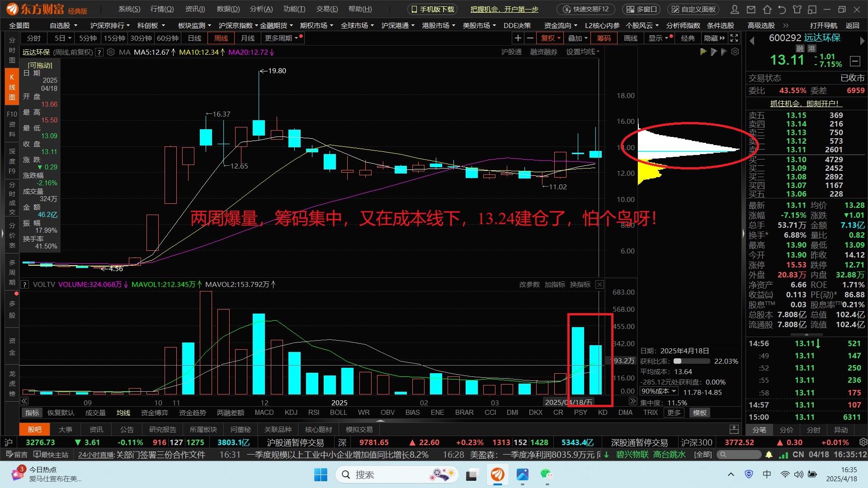
Task: Toggle 隐藏 to hide side panel
Action: coord(714,38)
